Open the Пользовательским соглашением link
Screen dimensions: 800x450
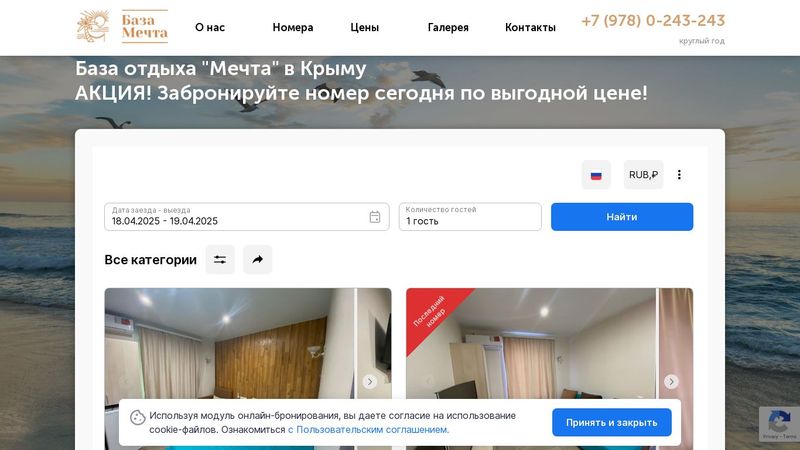[368, 430]
